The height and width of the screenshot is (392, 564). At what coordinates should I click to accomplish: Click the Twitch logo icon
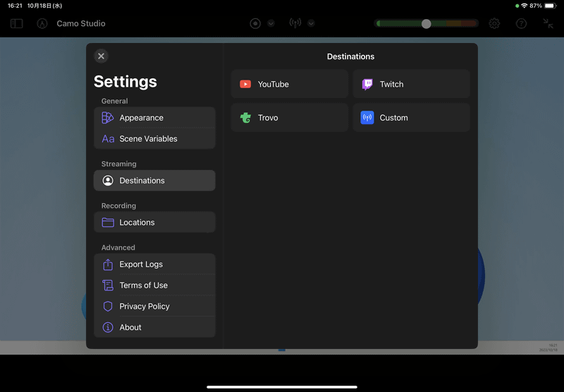click(367, 84)
